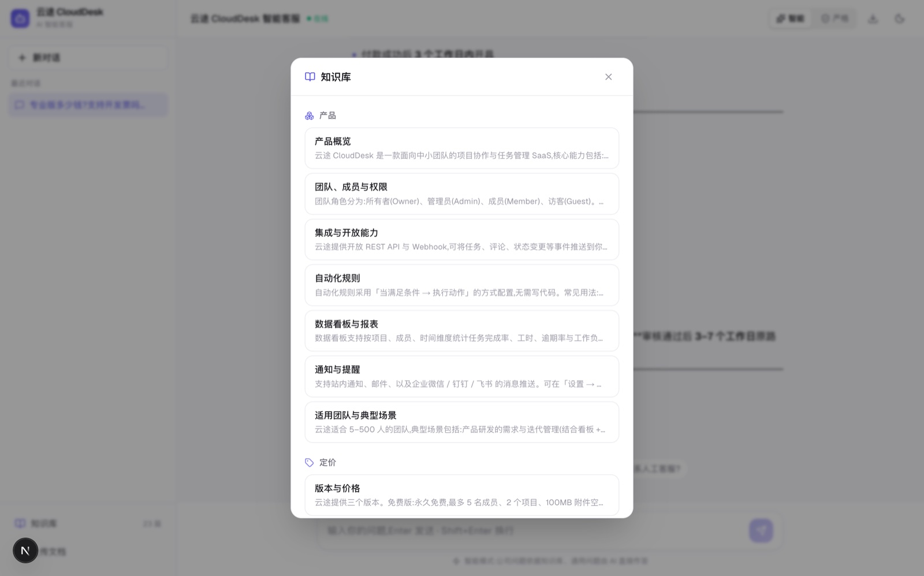View the 通知与提醒 knowledge card
The height and width of the screenshot is (576, 924).
tap(462, 376)
